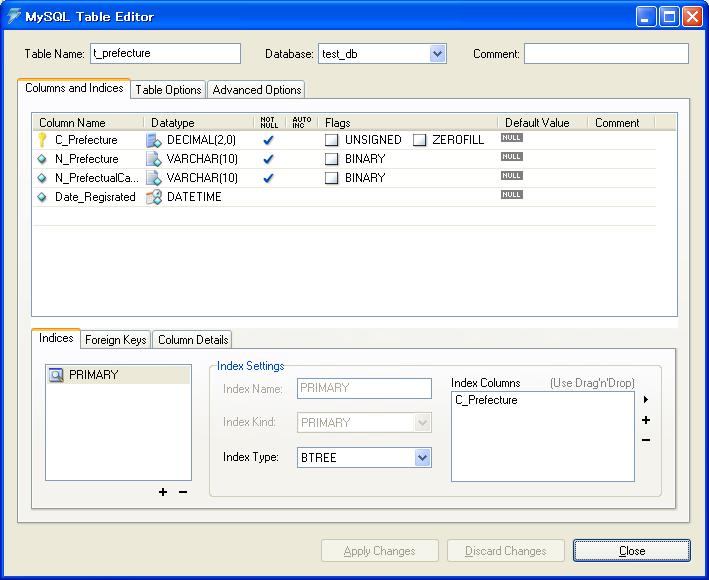
Task: Minimize the MySQL Table Editor window
Action: (645, 17)
